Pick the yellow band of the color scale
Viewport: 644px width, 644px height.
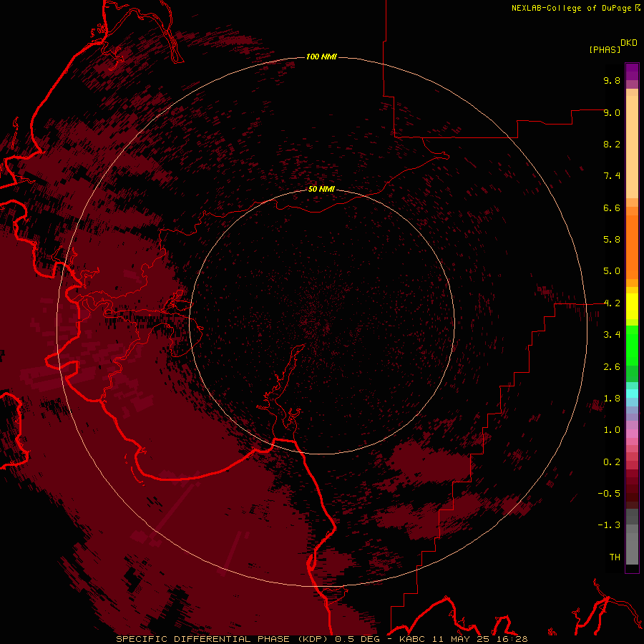point(632,306)
